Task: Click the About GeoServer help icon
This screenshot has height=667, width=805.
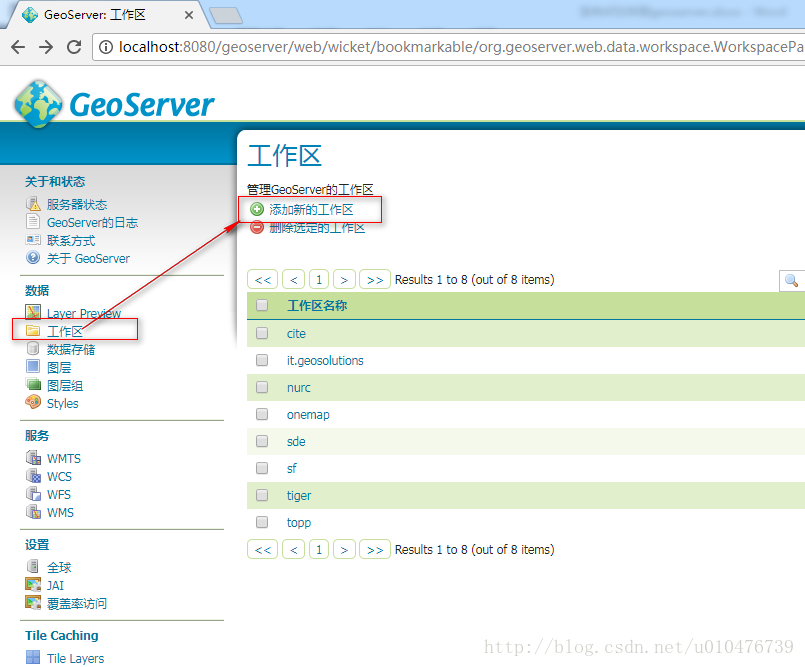Action: (x=33, y=258)
